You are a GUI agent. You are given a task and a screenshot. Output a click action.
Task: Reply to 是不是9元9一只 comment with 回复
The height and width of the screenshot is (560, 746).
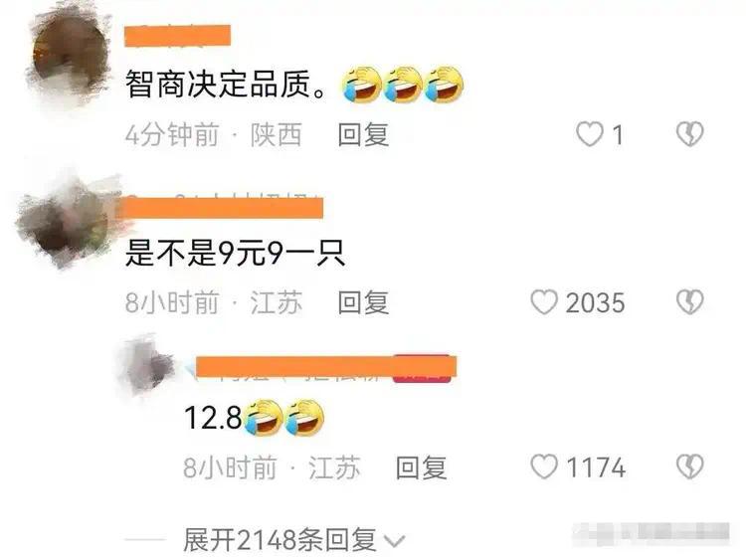pos(363,302)
